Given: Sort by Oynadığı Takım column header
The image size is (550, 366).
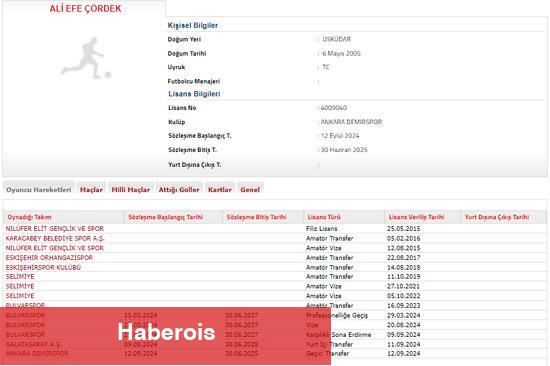Looking at the screenshot, I should (29, 217).
